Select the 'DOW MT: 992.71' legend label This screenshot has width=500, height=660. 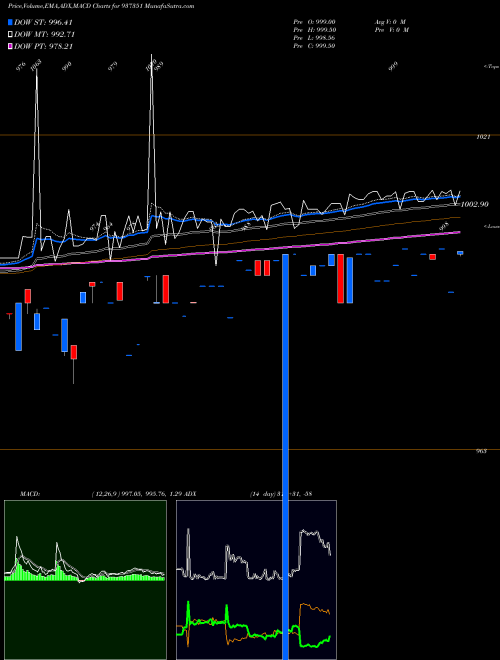(44, 35)
